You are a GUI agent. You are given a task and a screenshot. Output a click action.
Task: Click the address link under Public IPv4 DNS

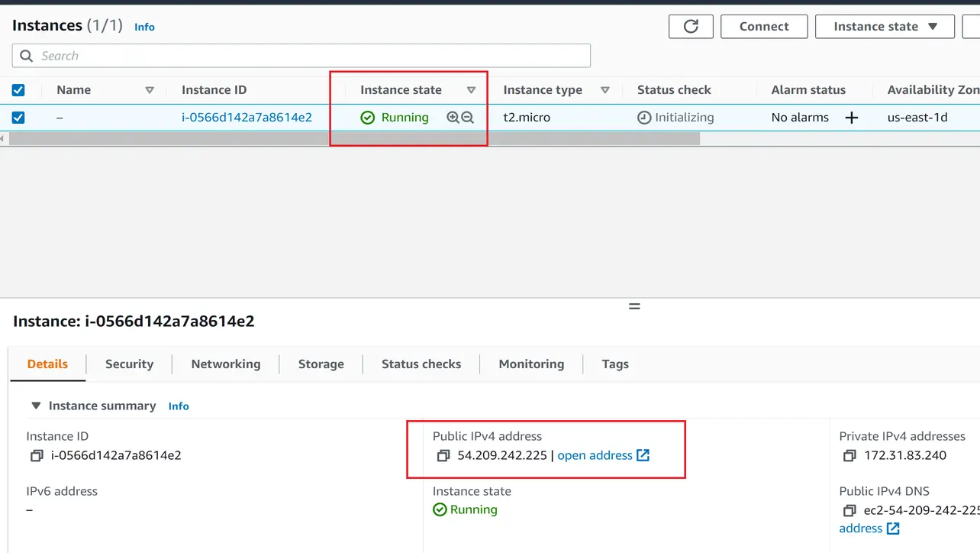[861, 529]
